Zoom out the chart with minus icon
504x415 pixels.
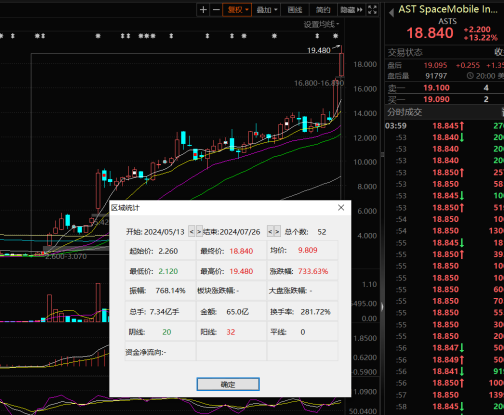(216, 10)
